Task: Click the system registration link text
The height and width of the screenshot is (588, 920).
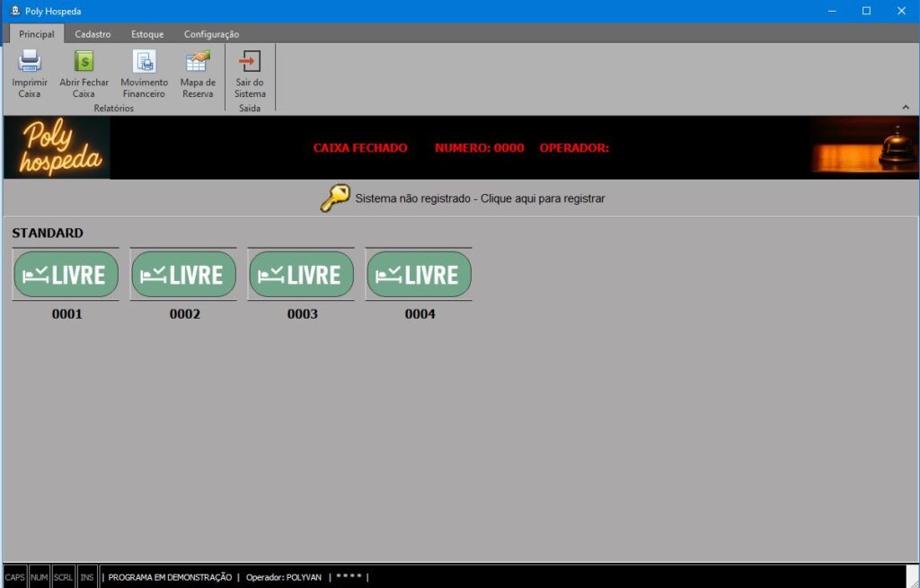Action: click(x=480, y=198)
